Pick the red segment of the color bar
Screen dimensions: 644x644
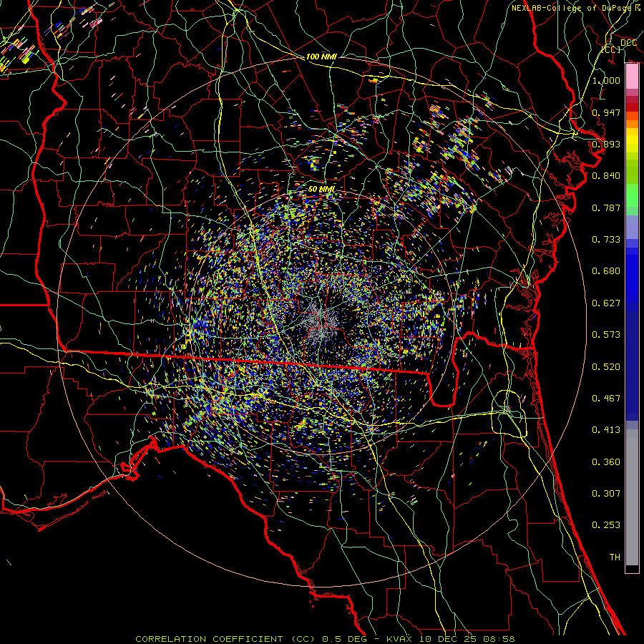click(632, 107)
